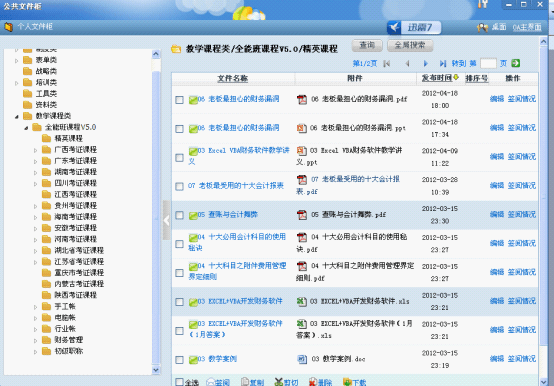Screen dimensions: 554x386
Task: Click the 桌面 desktop icon in header
Action: coord(482,27)
